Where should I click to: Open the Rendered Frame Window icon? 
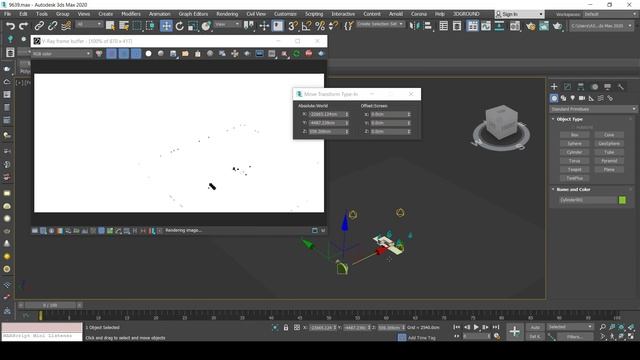544,26
